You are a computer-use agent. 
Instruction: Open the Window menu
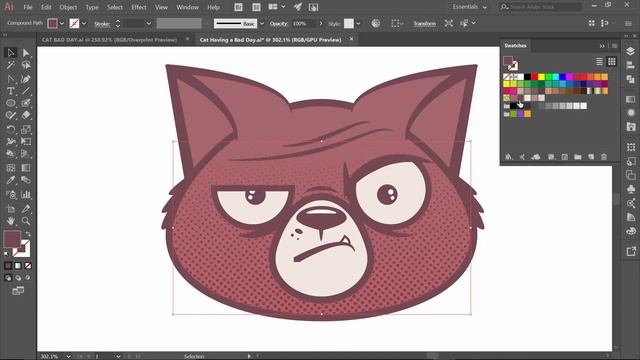187,7
